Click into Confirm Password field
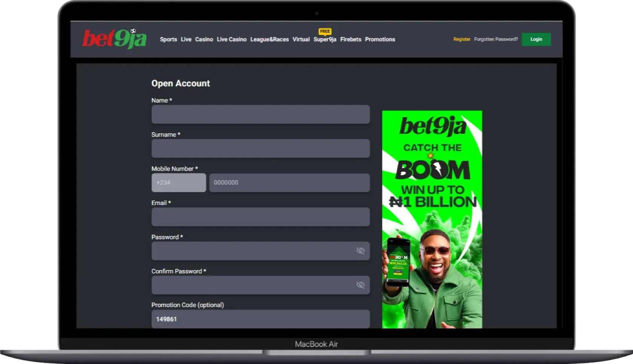The width and height of the screenshot is (633, 364). pyautogui.click(x=261, y=285)
